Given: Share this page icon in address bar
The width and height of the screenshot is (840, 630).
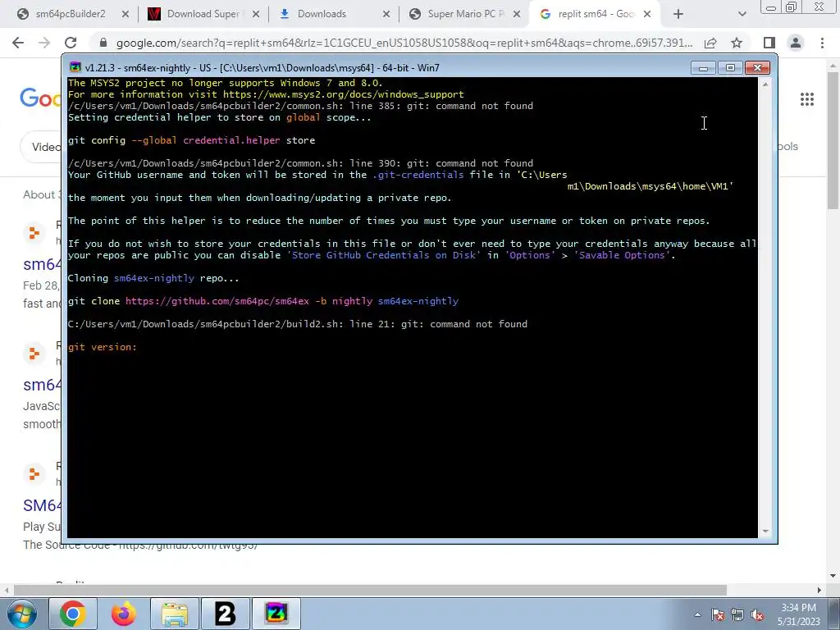Looking at the screenshot, I should 710,43.
